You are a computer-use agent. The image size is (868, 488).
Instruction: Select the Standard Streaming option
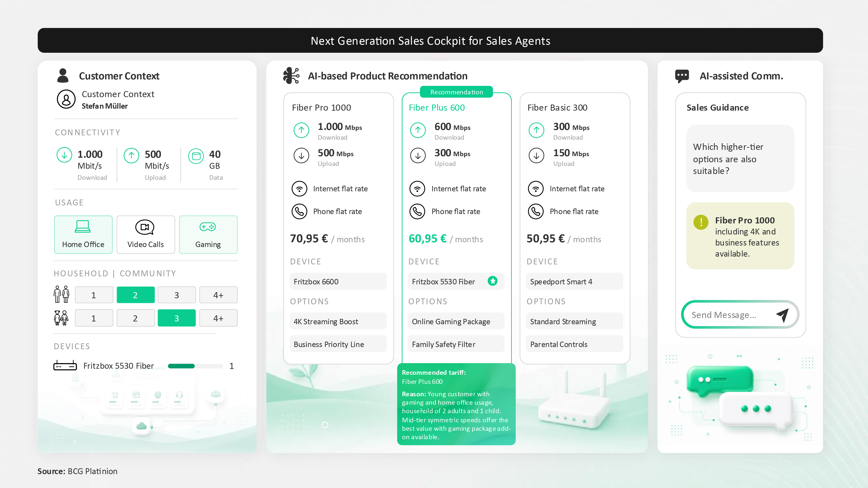pos(575,321)
